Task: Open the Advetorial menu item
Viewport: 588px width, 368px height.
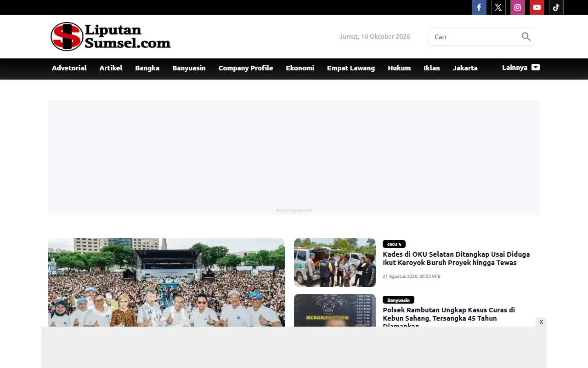Action: click(69, 68)
